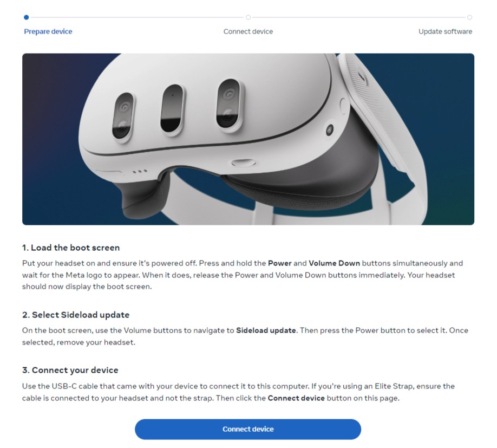Go to the Connect device step label
This screenshot has width=497, height=448.
(248, 31)
